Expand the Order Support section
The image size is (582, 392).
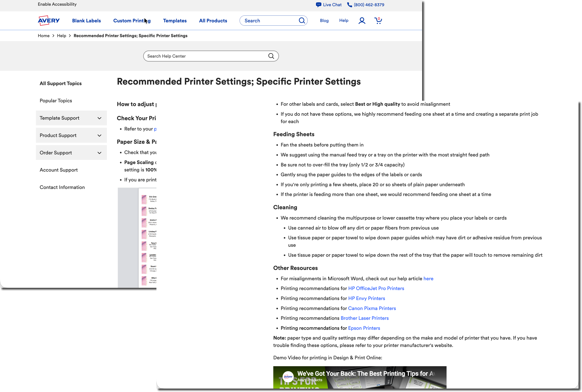tap(72, 153)
